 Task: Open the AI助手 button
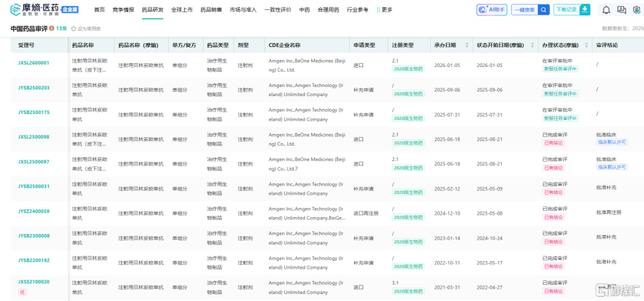[491, 10]
